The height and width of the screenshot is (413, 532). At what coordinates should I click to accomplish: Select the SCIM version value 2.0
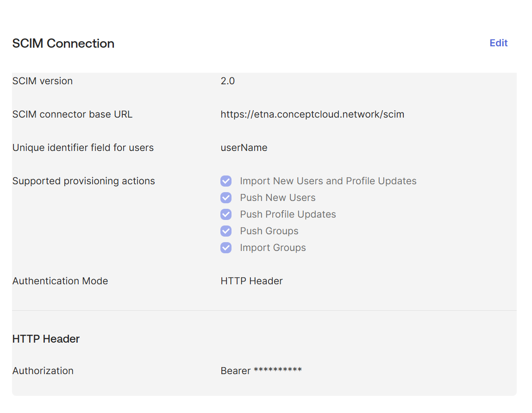228,81
